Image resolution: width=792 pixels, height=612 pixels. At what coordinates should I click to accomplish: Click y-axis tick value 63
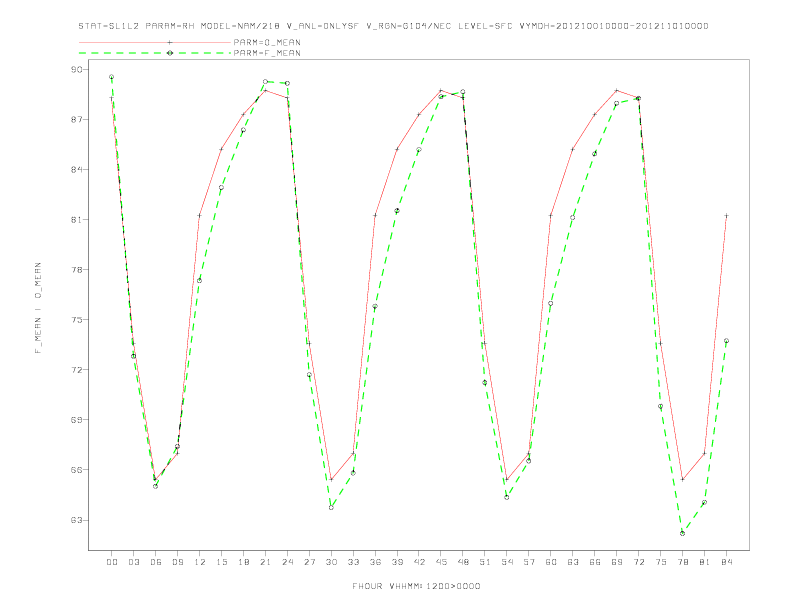[x=77, y=520]
